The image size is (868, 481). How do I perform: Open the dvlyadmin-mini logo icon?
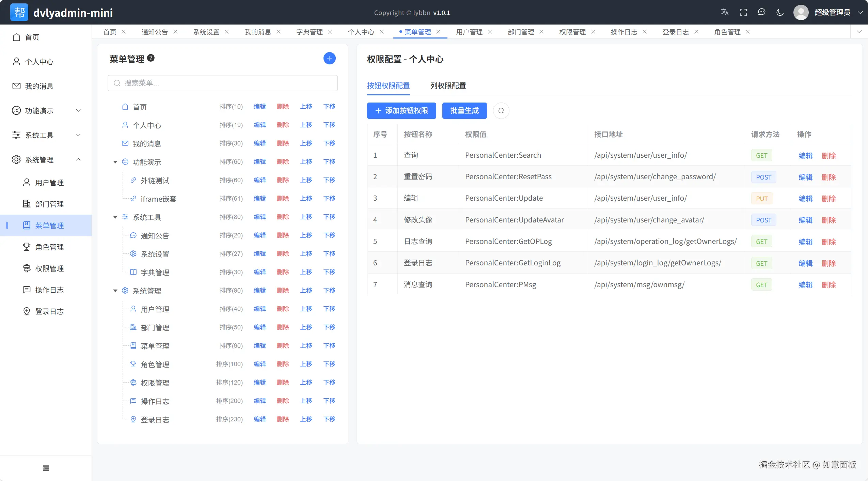point(19,12)
